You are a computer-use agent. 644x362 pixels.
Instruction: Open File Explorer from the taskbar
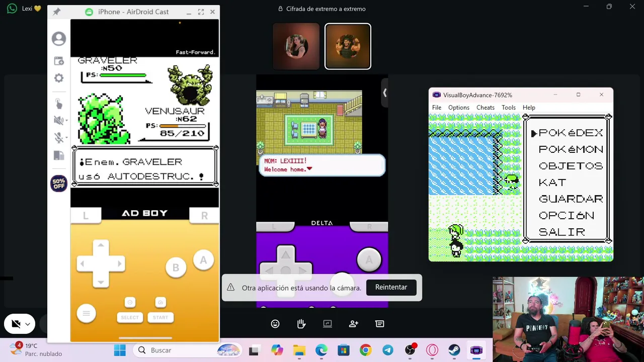tap(299, 350)
